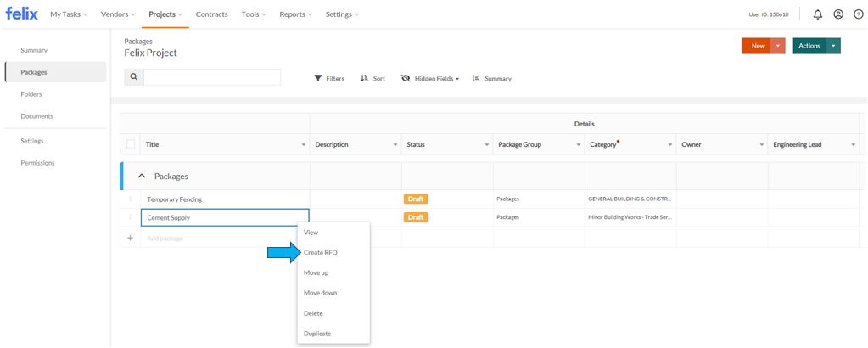The height and width of the screenshot is (348, 868).
Task: Open Category column dropdown arrow
Action: click(669, 144)
